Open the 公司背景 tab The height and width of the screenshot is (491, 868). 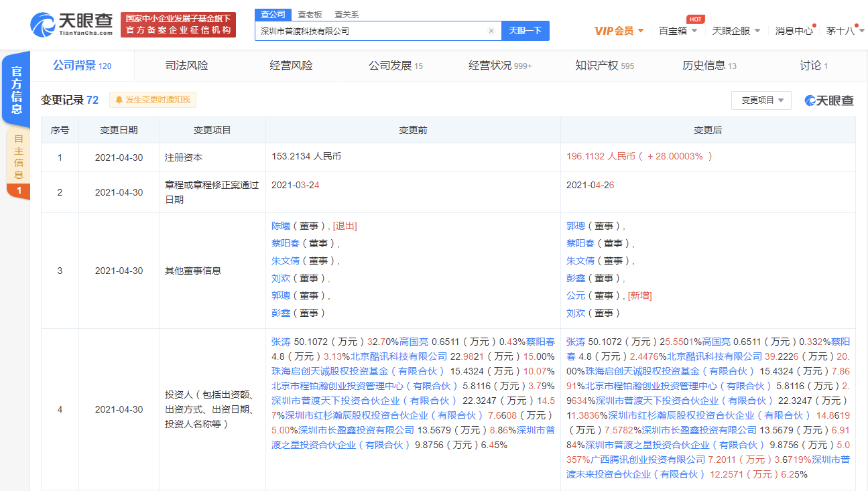(82, 66)
